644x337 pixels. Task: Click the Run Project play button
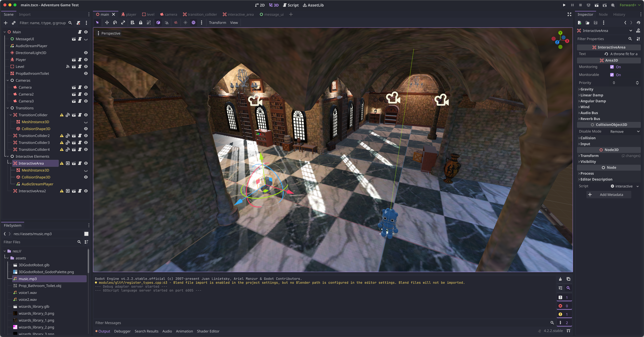pos(564,5)
